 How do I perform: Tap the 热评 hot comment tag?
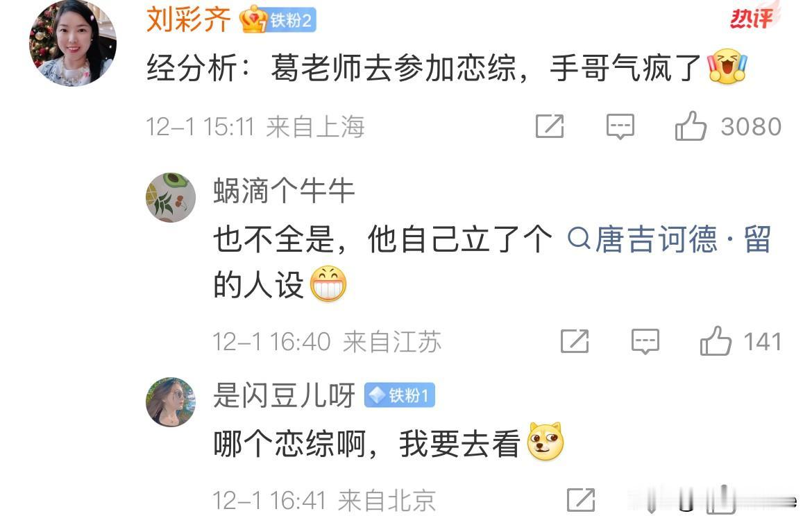pyautogui.click(x=754, y=17)
